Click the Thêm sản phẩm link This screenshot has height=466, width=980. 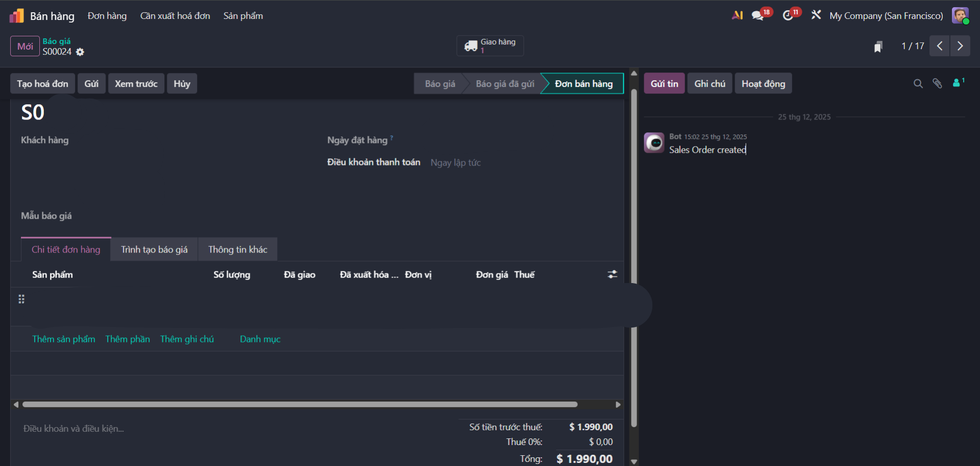(x=64, y=339)
